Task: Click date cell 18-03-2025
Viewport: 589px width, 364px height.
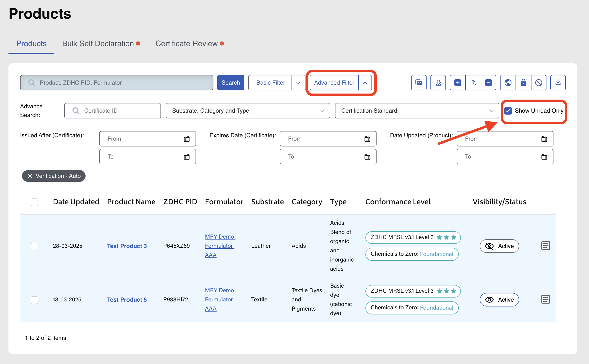Action: 67,300
